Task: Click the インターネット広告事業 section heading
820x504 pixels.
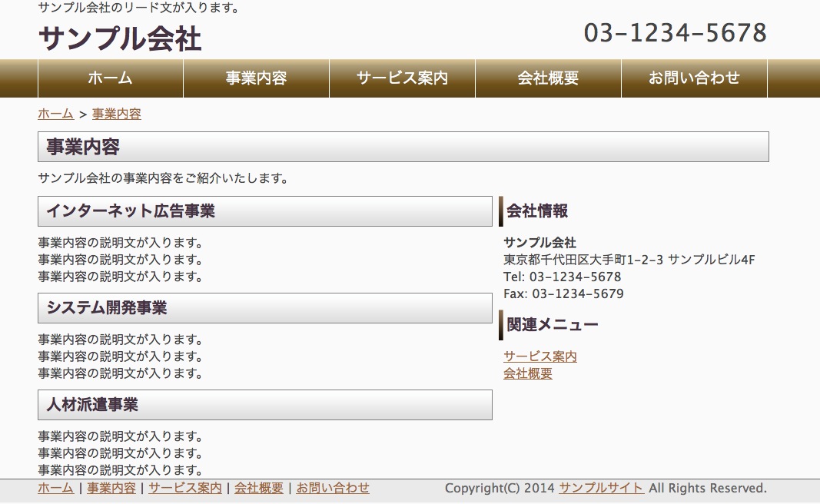Action: click(x=131, y=211)
